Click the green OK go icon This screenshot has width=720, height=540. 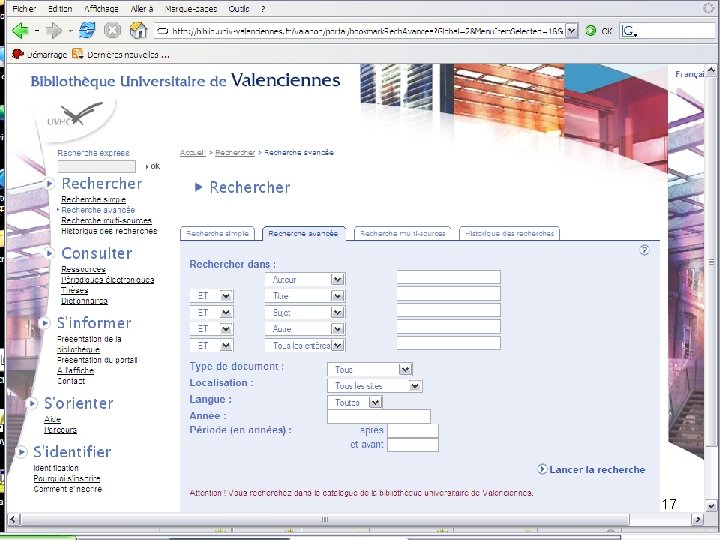click(x=591, y=31)
